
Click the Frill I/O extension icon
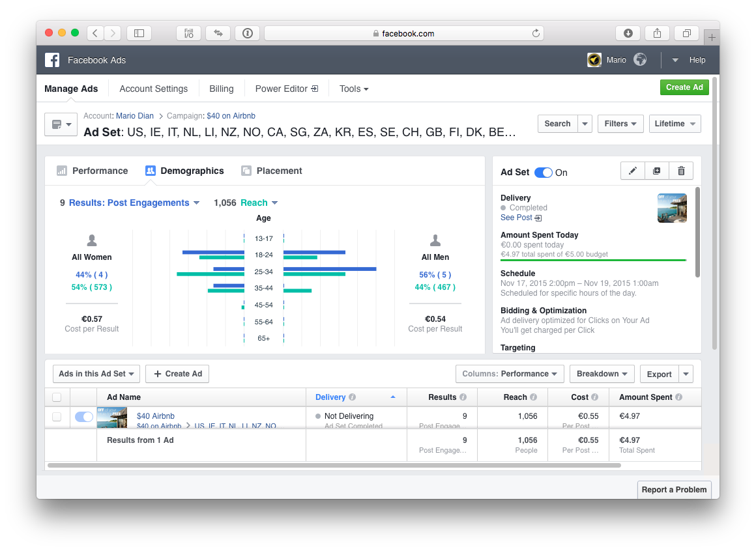(189, 33)
